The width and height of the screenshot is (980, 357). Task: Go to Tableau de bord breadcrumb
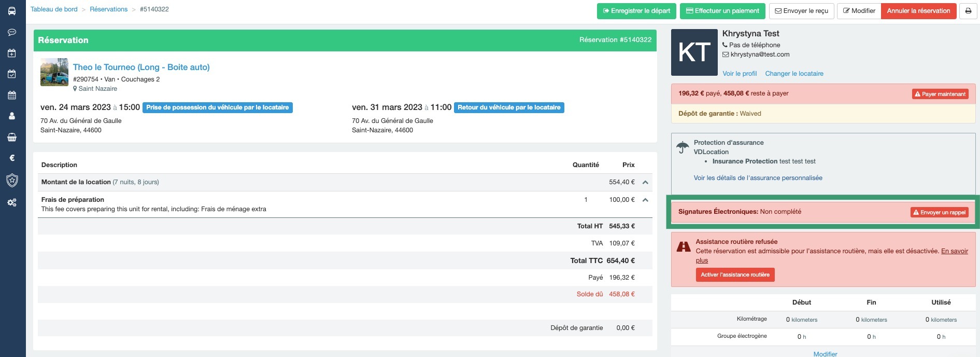(x=54, y=9)
